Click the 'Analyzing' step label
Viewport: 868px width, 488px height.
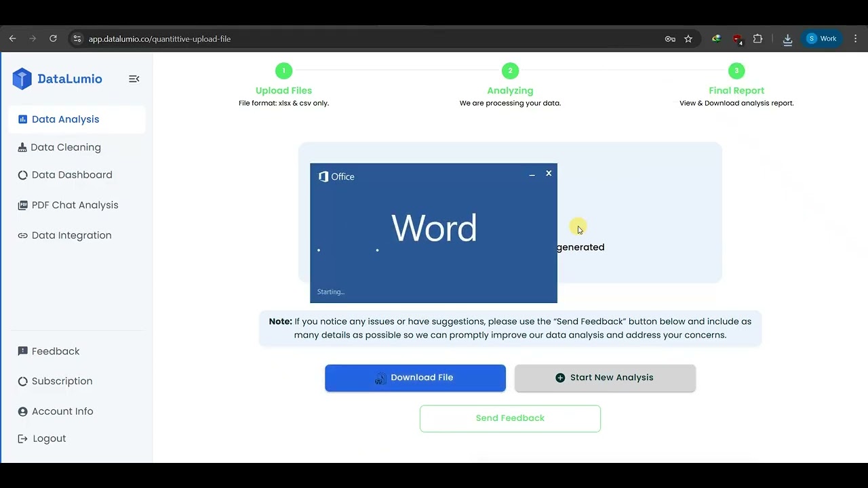tap(510, 90)
